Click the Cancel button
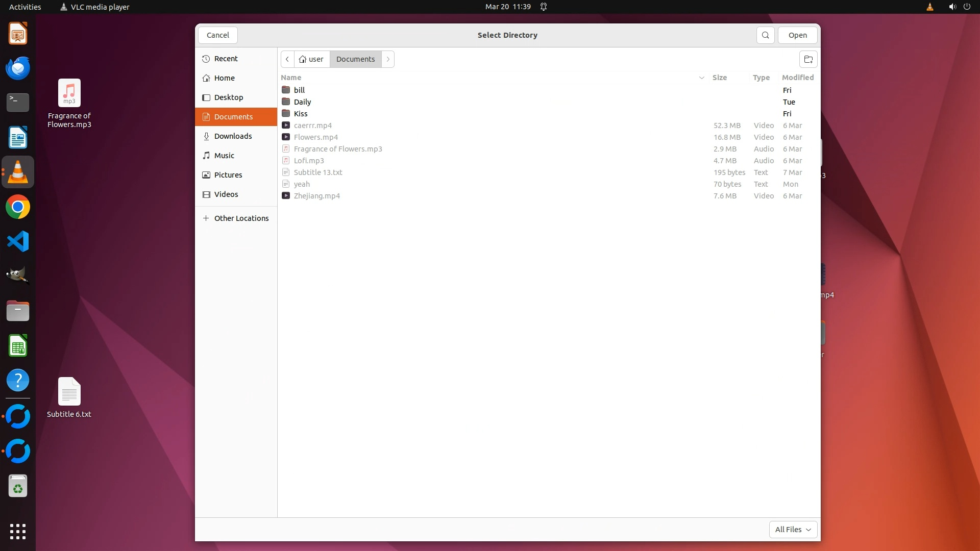The height and width of the screenshot is (551, 980). click(218, 35)
